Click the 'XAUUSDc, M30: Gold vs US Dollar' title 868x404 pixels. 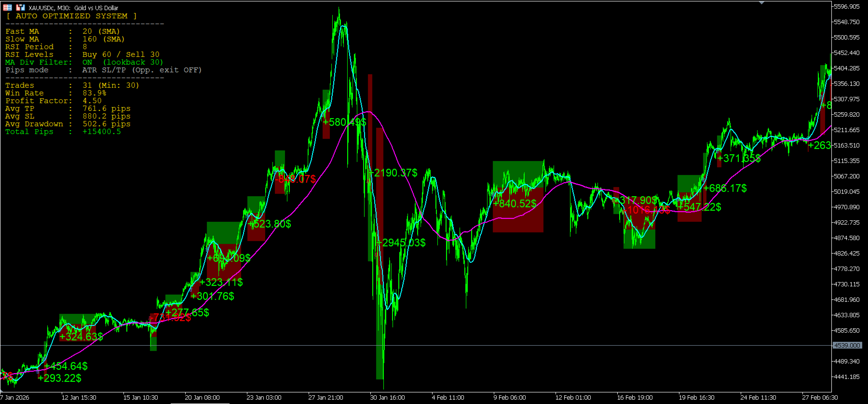click(x=73, y=8)
